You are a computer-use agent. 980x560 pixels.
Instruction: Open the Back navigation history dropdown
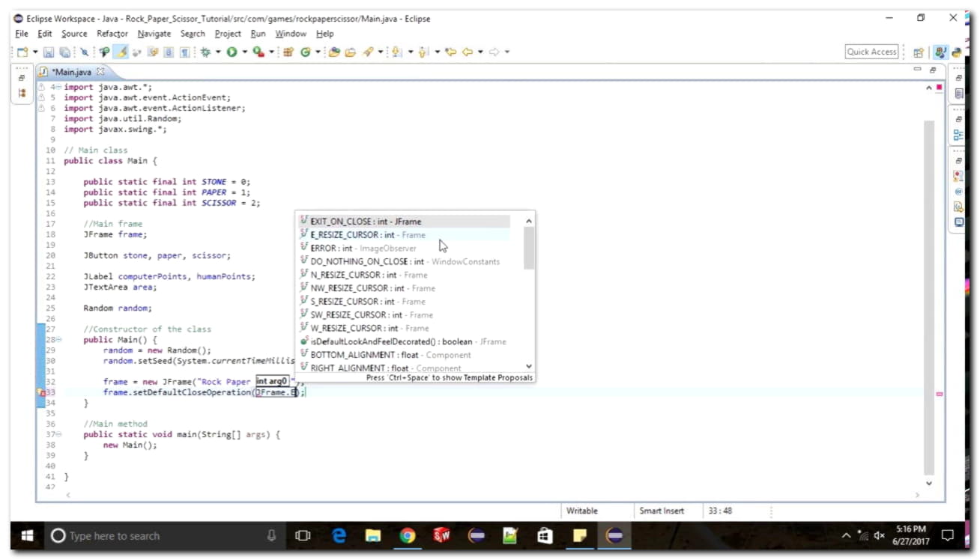(480, 52)
